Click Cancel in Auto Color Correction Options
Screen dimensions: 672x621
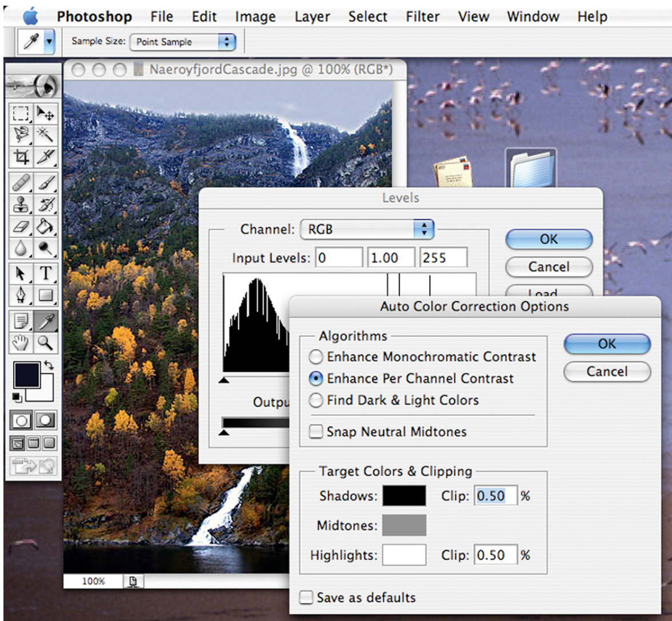pyautogui.click(x=607, y=372)
